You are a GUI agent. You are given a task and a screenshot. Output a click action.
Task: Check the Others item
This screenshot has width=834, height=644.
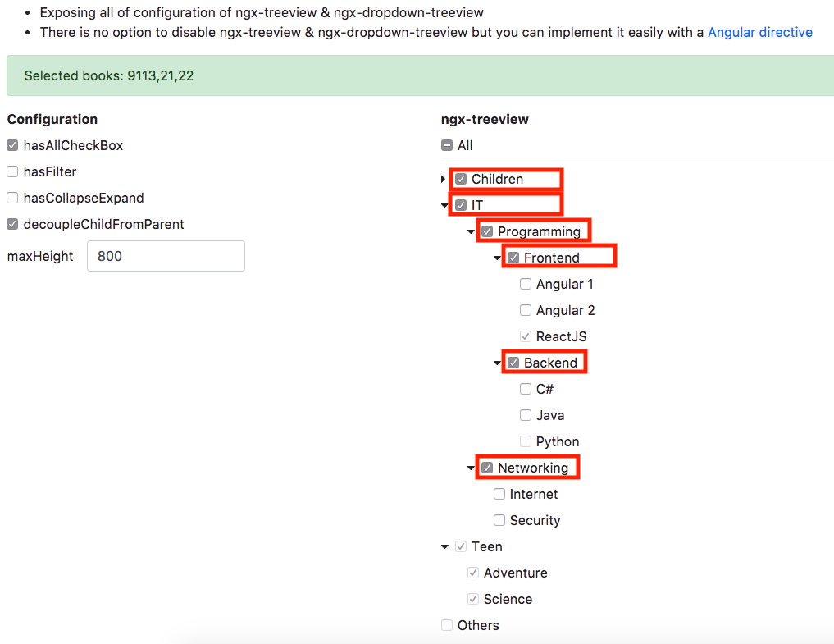pyautogui.click(x=446, y=624)
